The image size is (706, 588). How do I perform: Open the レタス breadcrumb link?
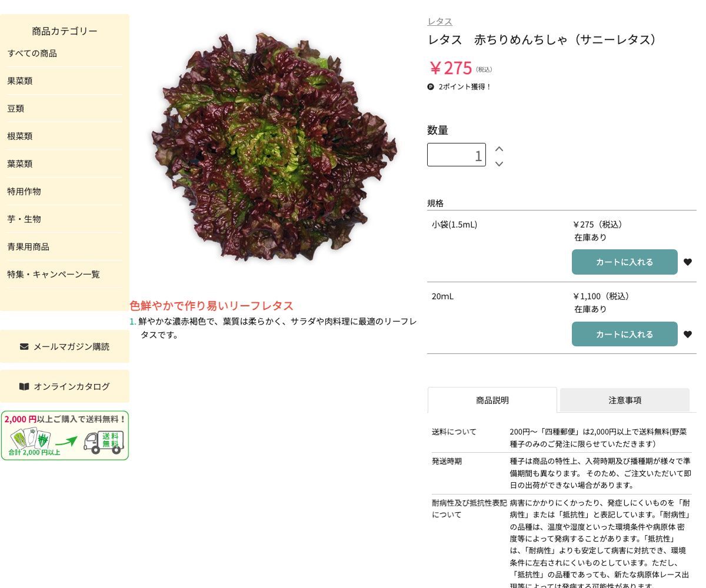tap(439, 22)
